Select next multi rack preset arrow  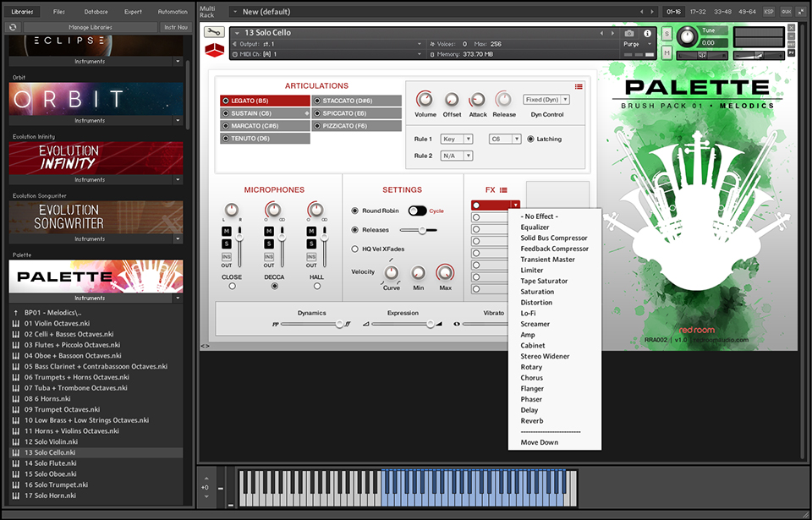652,11
